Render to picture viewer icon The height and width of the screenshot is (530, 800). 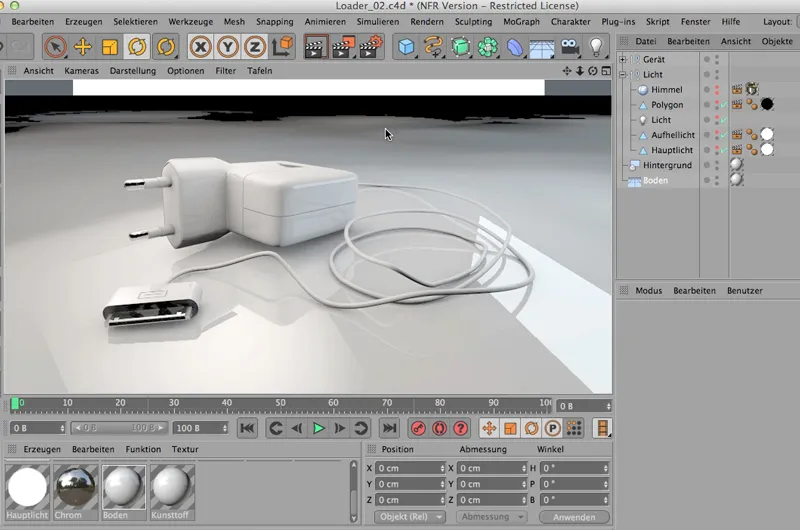pos(343,47)
